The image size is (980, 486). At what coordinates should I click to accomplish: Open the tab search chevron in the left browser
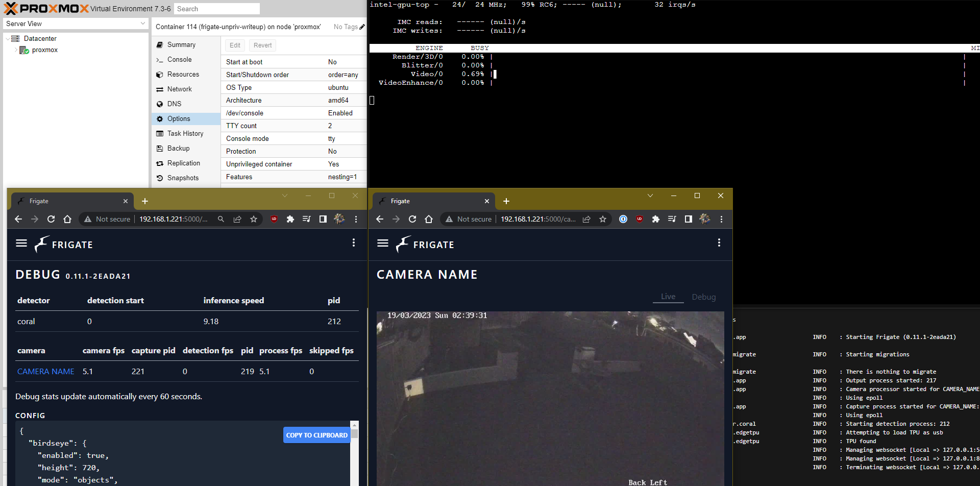285,196
